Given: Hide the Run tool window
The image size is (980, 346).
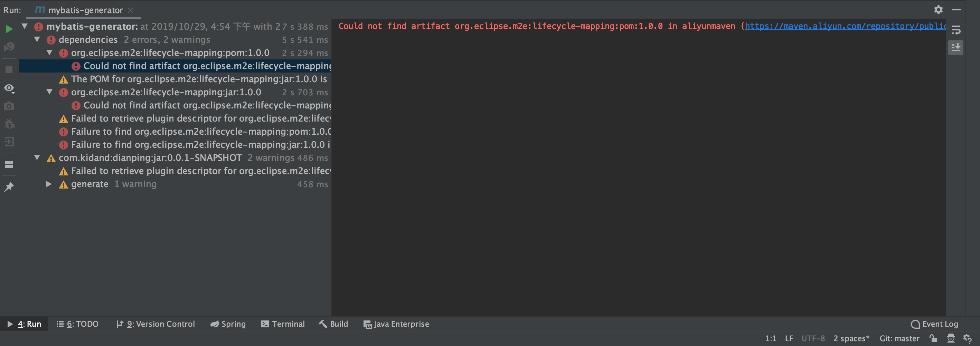Looking at the screenshot, I should click(957, 10).
